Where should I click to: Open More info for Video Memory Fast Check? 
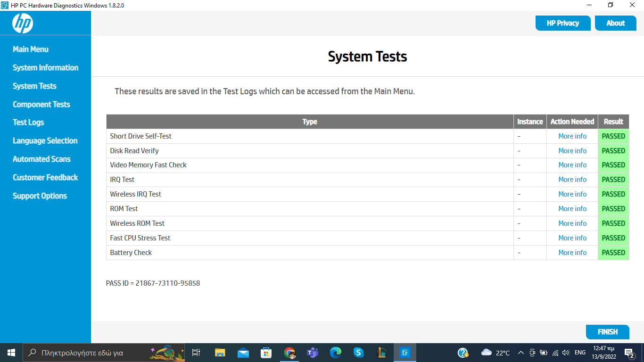[572, 165]
